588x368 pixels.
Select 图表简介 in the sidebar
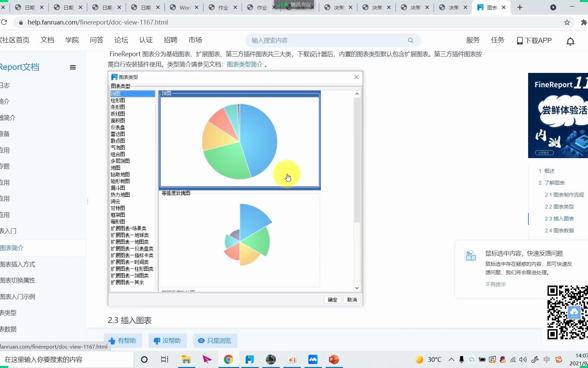click(12, 248)
